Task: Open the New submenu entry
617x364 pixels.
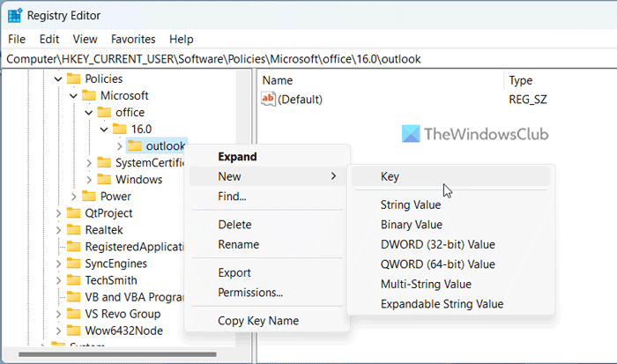Action: click(267, 176)
